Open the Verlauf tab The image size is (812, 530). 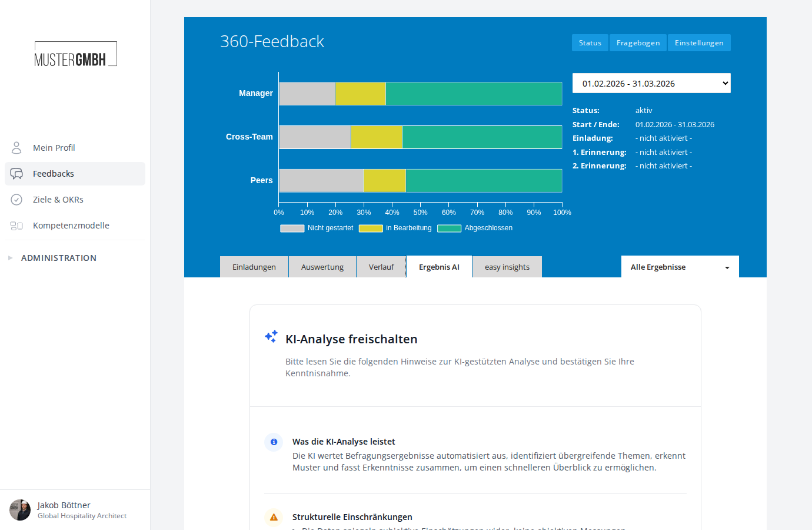381,267
